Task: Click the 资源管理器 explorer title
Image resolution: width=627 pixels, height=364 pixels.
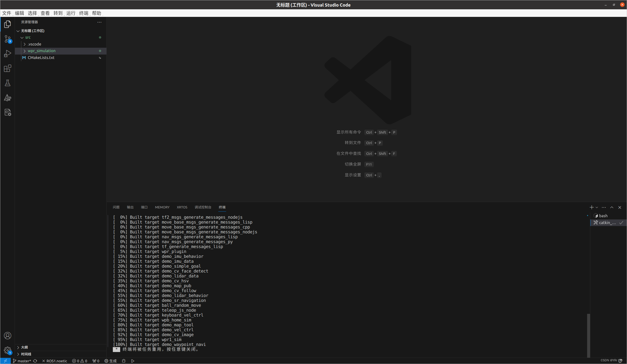Action: (29, 22)
